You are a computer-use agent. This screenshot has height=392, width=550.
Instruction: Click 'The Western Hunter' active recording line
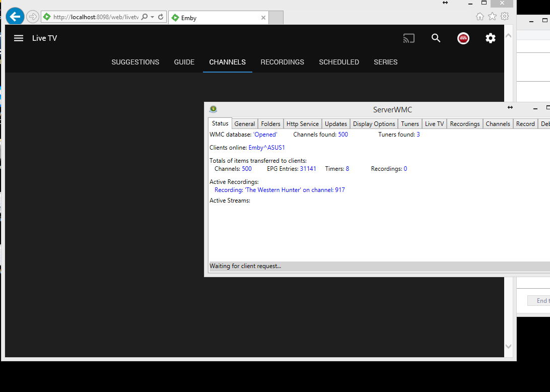pos(280,190)
